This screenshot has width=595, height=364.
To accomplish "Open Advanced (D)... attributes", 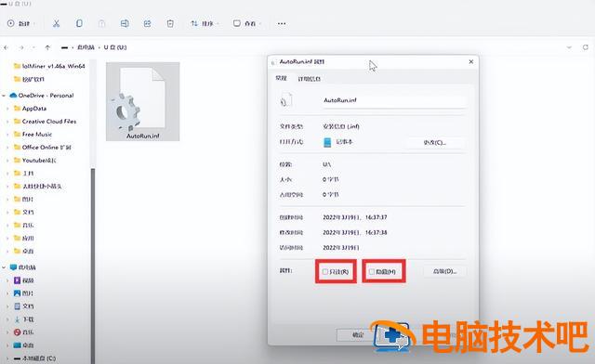I will [x=444, y=271].
